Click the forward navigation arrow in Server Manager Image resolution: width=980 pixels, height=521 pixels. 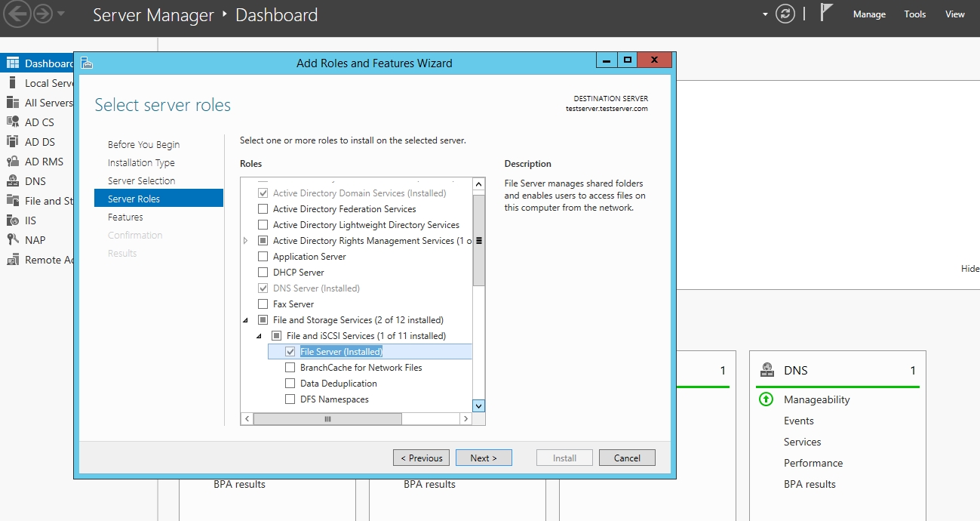click(x=42, y=14)
